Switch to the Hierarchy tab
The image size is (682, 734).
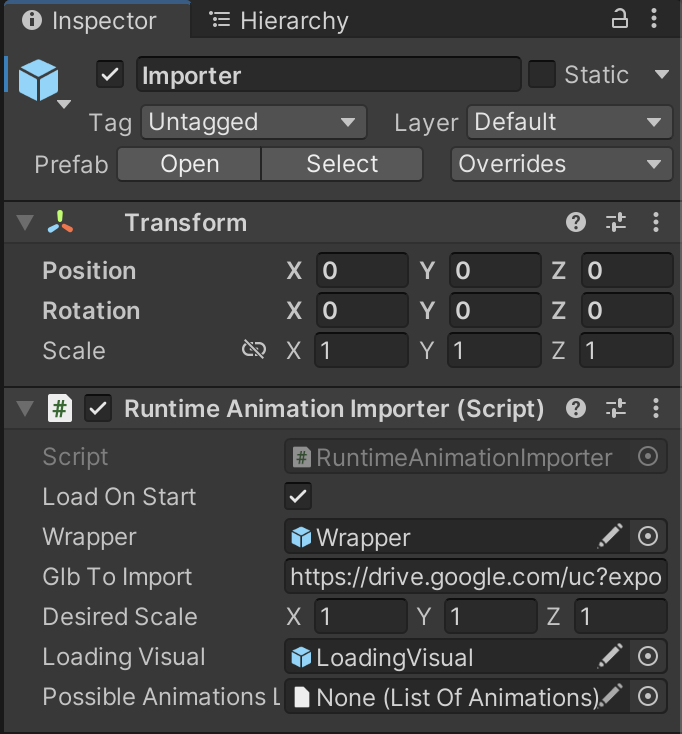tap(279, 20)
